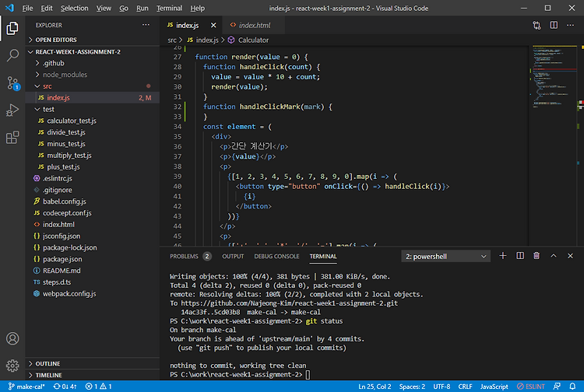Collapse the test folder in explorer
Viewport: 584px width, 392px height.
[x=48, y=109]
